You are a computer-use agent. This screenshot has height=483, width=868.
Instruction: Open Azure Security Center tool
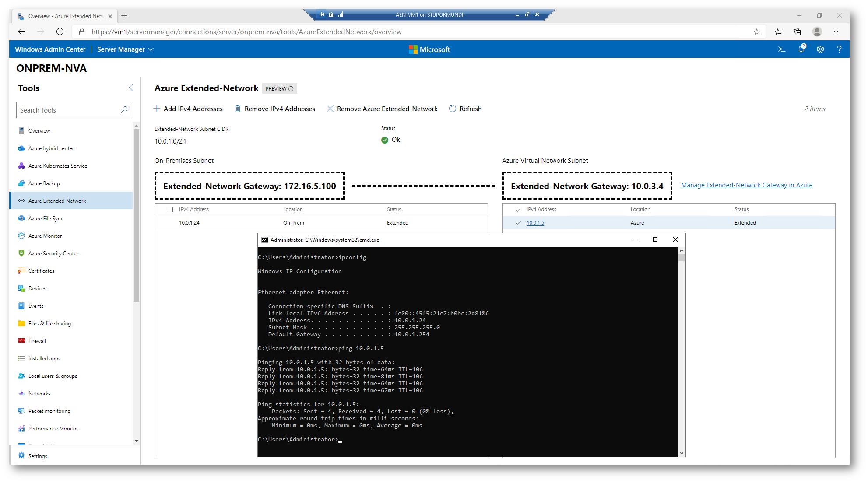tap(71, 253)
